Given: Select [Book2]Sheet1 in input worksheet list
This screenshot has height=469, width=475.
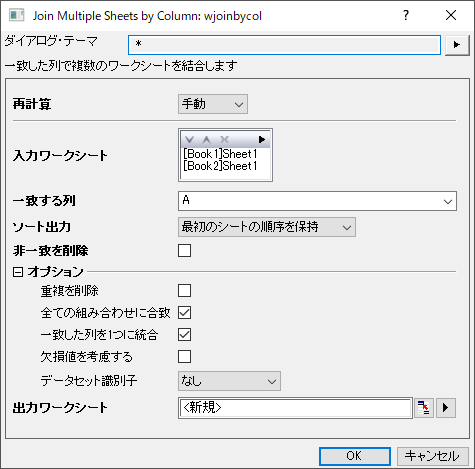Looking at the screenshot, I should click(x=220, y=166).
